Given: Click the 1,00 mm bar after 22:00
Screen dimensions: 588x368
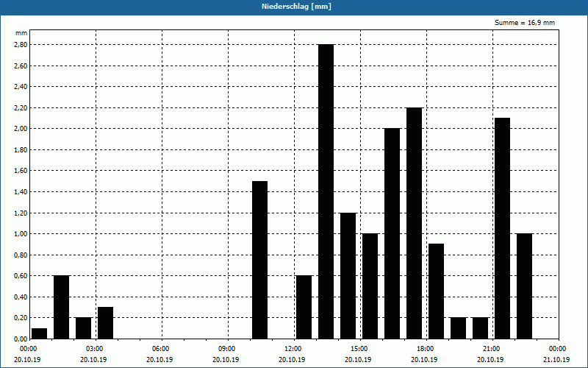Looking at the screenshot, I should [x=525, y=286].
